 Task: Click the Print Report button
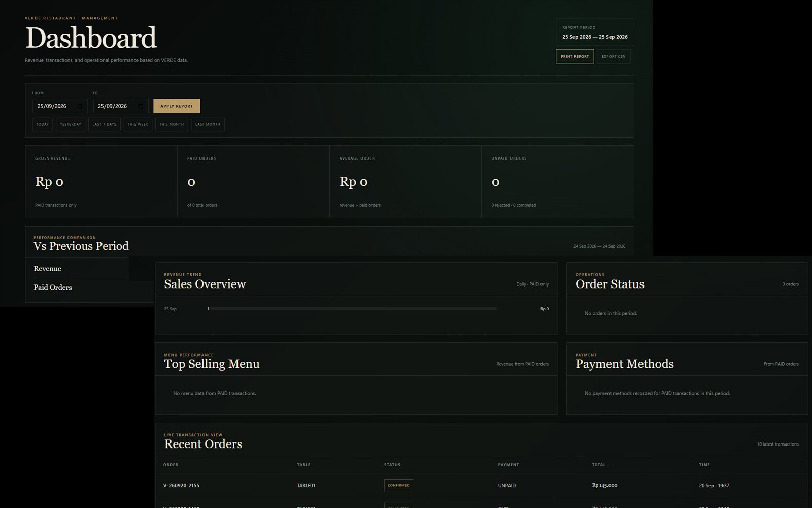click(x=574, y=56)
